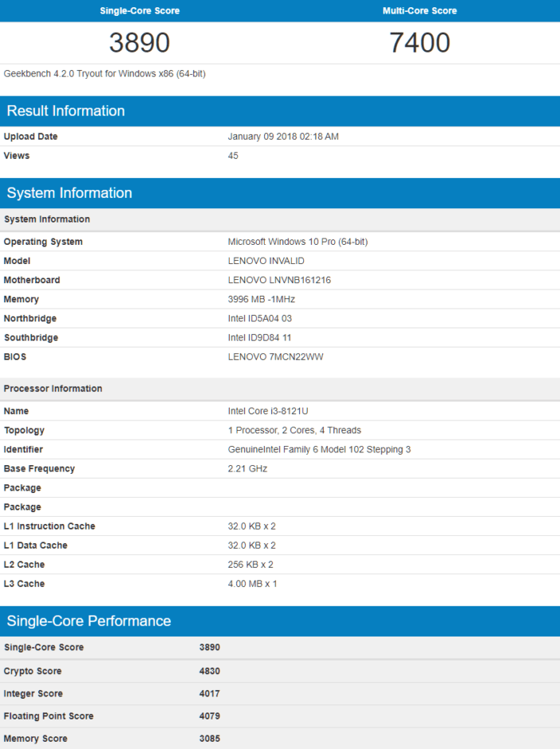Click the Single-Core Performance section header
The image size is (560, 749).
click(280, 621)
